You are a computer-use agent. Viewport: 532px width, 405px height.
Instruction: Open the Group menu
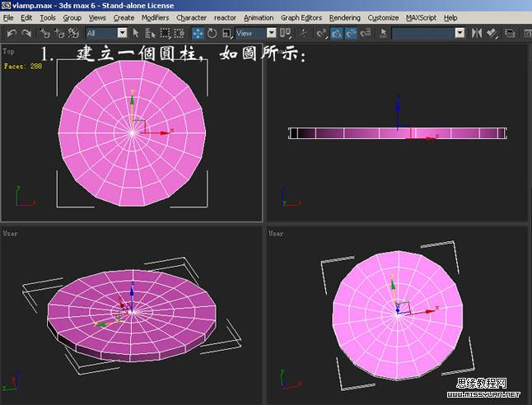tap(72, 17)
